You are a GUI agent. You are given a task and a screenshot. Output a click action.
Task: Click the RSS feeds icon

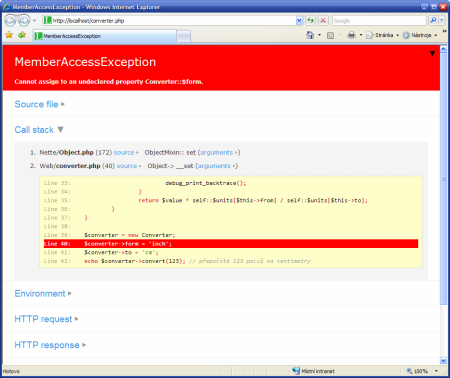[x=330, y=35]
